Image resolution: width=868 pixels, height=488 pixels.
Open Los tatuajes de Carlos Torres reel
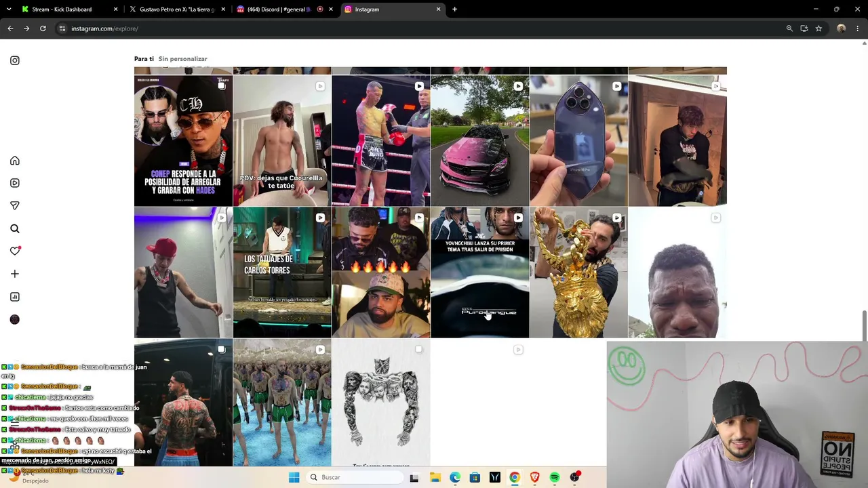(282, 272)
